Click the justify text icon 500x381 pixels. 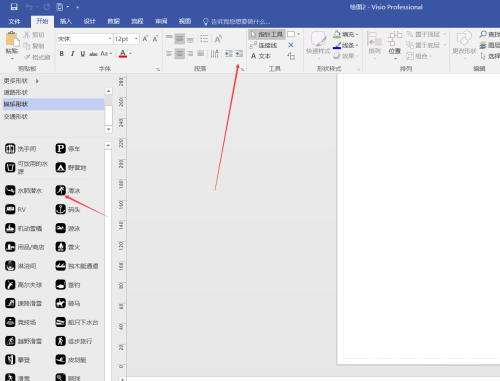(x=201, y=53)
